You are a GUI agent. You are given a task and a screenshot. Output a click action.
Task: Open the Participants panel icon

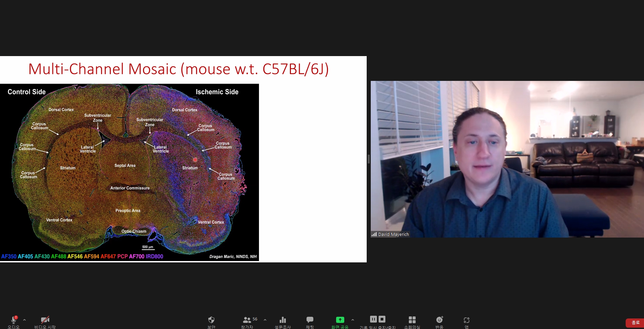(x=247, y=320)
